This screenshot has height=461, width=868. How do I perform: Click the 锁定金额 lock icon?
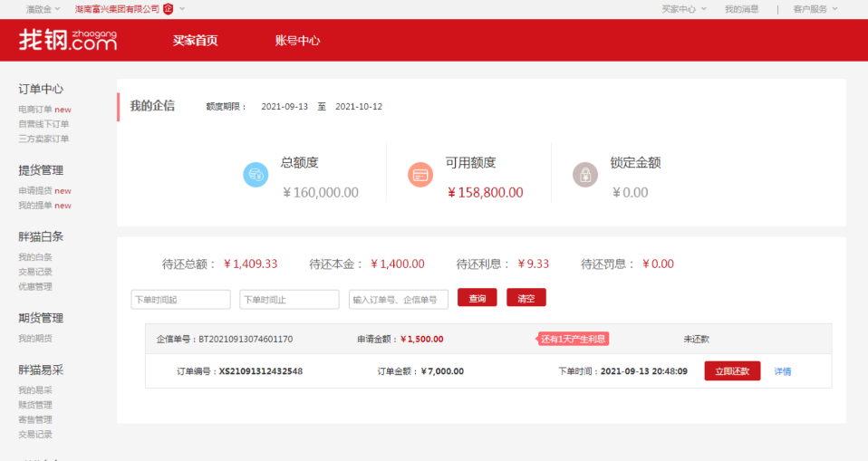585,175
